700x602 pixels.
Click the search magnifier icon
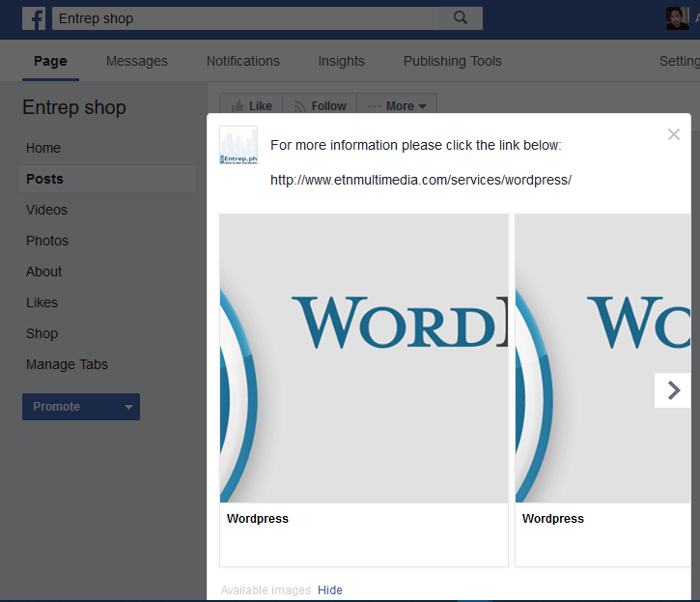point(461,18)
